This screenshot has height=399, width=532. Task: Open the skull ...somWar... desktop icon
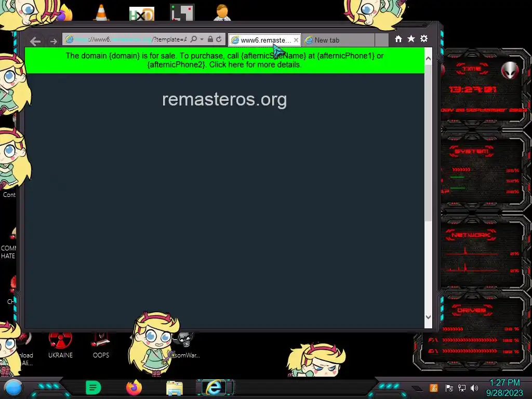185,345
